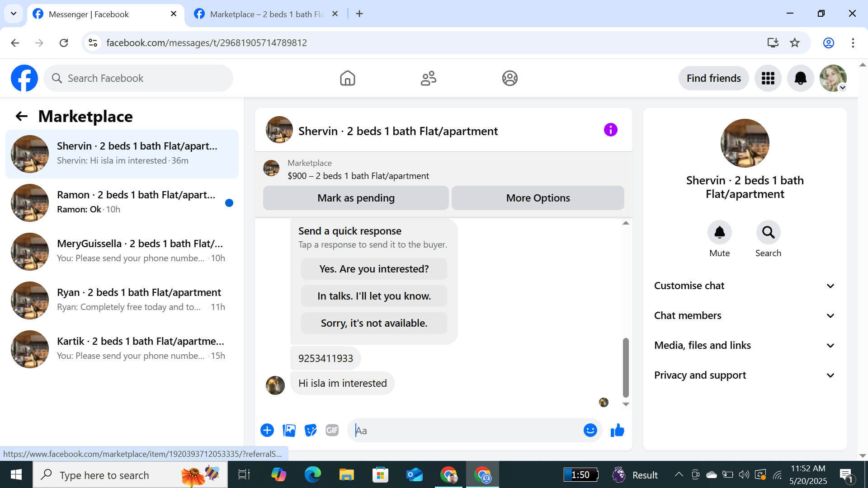View site information icon in address bar
Image resolution: width=868 pixels, height=488 pixels.
pos(93,43)
